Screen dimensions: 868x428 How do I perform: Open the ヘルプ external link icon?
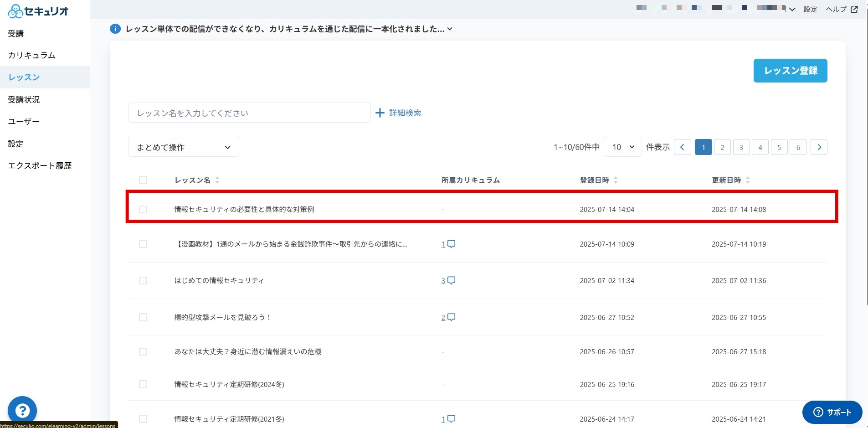854,9
